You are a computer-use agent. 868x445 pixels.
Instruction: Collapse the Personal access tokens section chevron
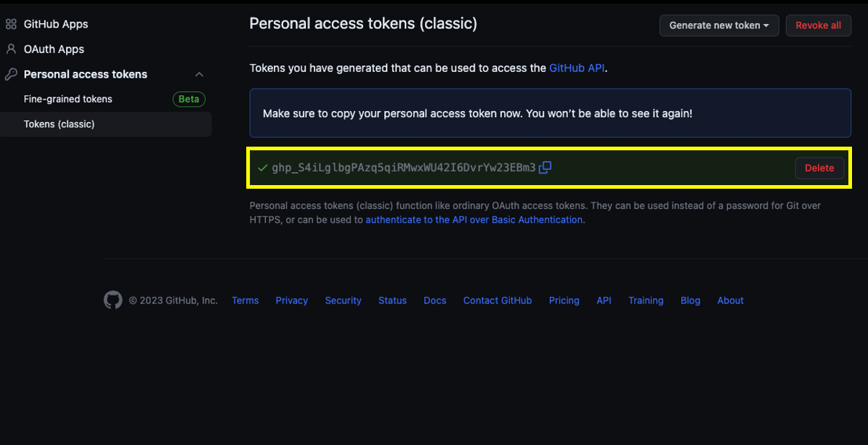coord(200,74)
